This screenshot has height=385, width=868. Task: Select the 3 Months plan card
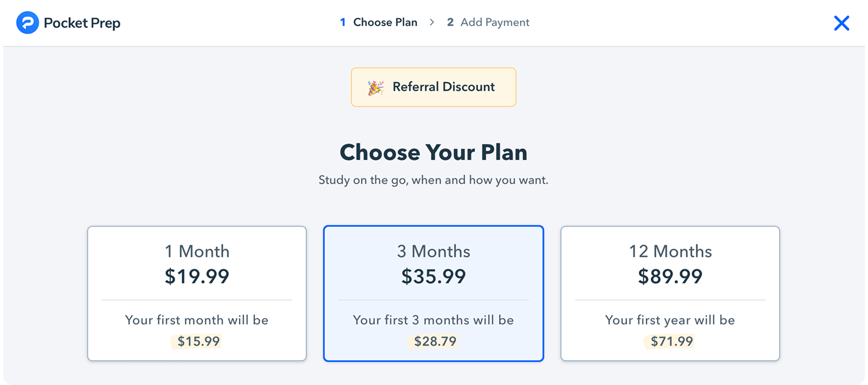[433, 293]
